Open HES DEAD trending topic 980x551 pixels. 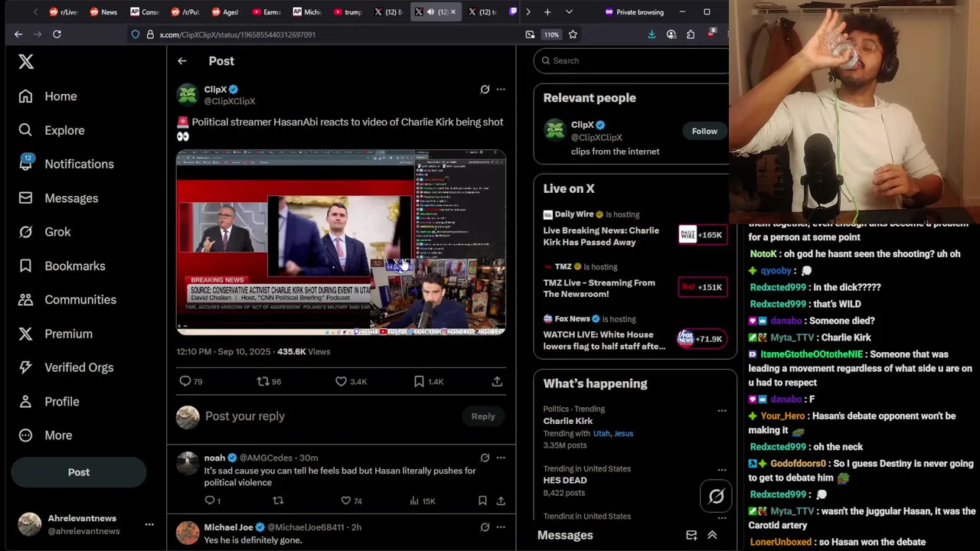565,481
